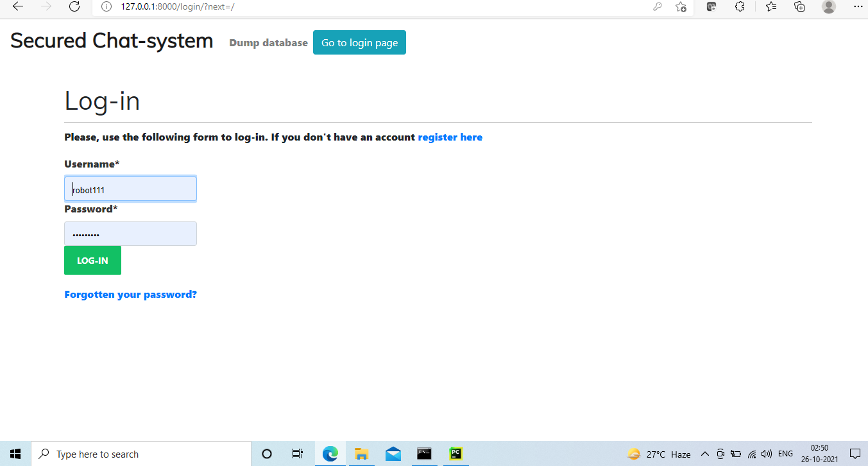
Task: Open Cortana circle icon on taskbar
Action: (x=267, y=454)
